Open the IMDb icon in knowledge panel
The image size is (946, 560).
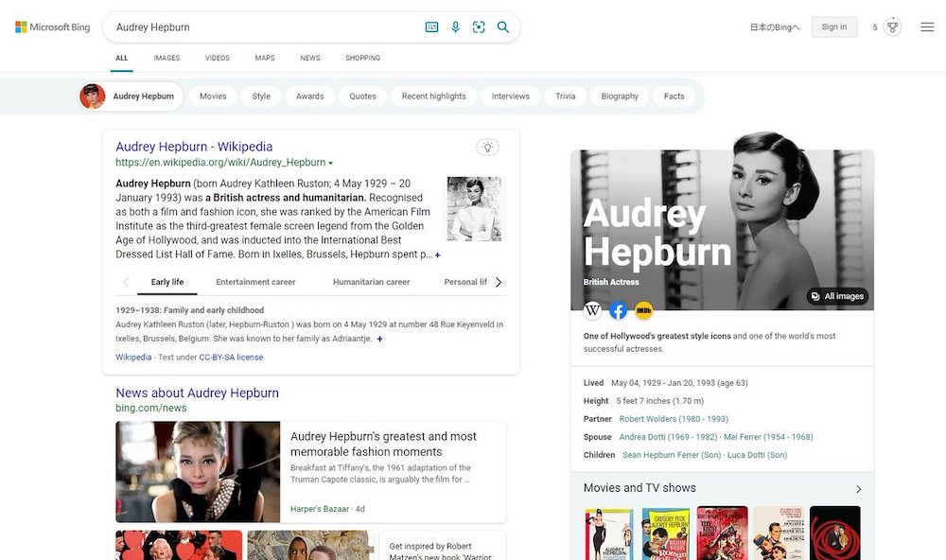tap(644, 310)
